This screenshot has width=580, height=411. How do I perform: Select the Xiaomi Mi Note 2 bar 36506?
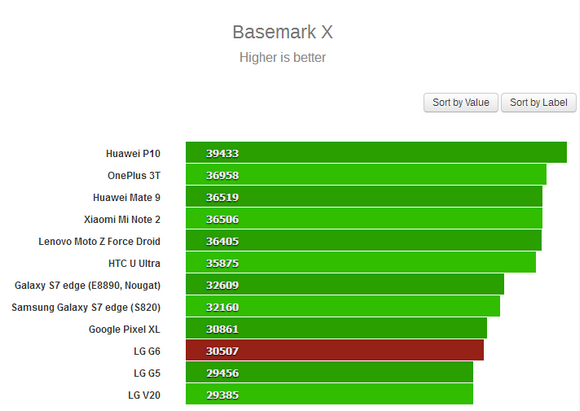[364, 219]
